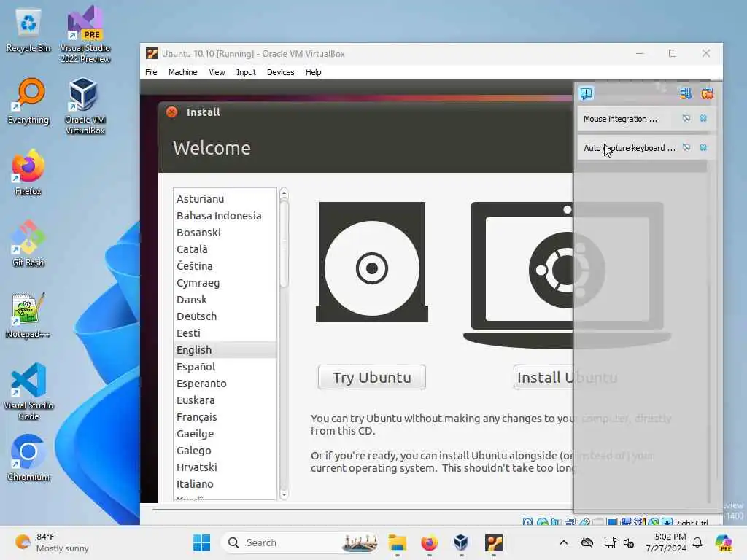Close the Ubuntu Install dialog with red button
747x560 pixels.
[x=171, y=112]
